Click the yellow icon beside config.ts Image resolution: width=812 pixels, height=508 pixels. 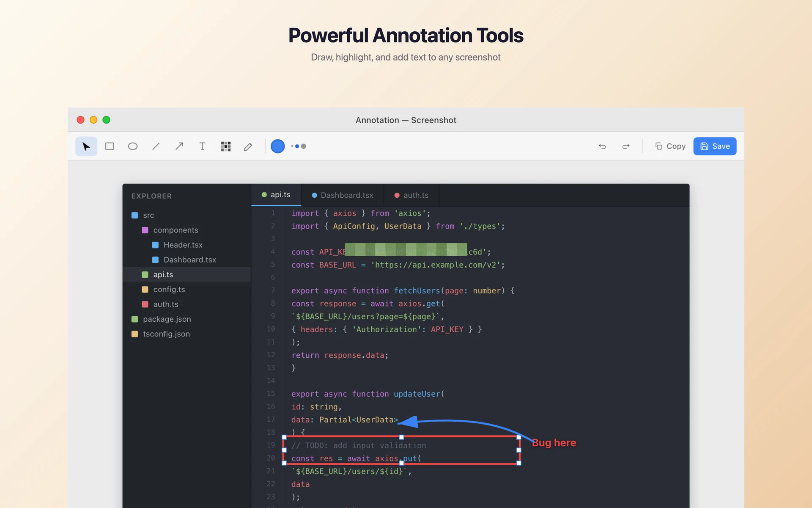[x=145, y=289]
